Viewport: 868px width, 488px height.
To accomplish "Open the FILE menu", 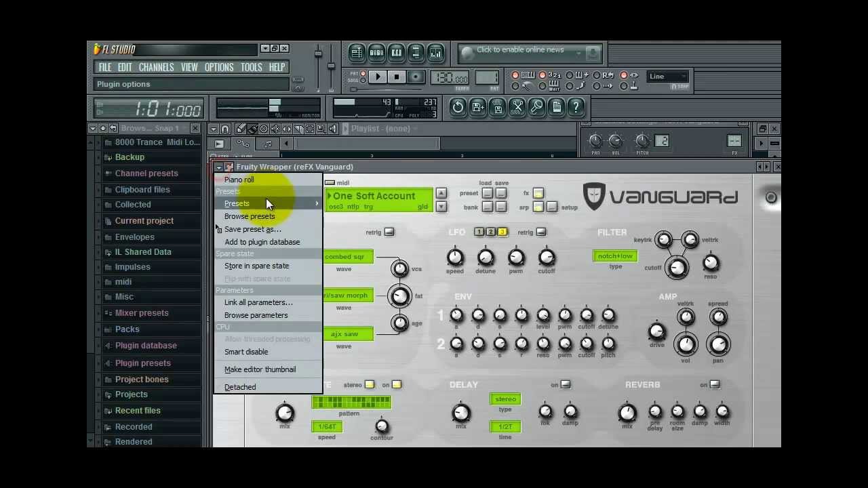I will pos(105,67).
